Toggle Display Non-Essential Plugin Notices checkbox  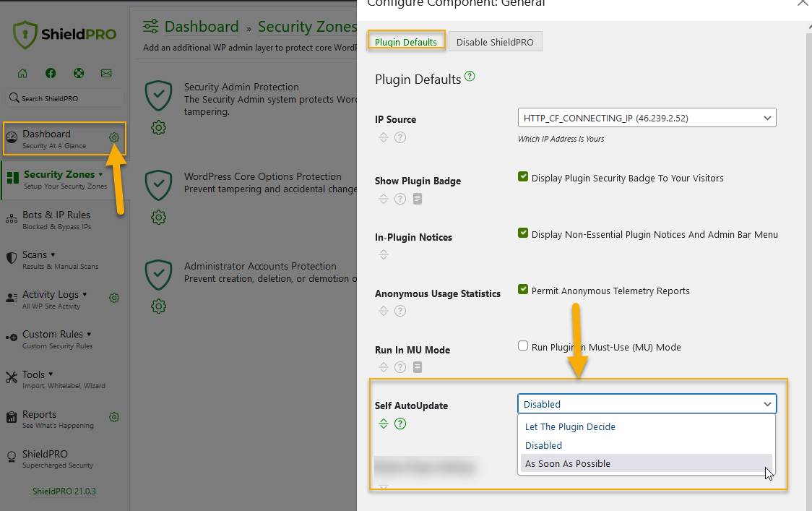coord(523,233)
